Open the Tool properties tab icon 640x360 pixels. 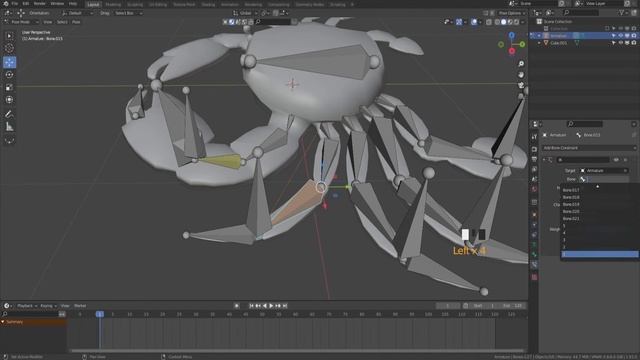[x=534, y=138]
